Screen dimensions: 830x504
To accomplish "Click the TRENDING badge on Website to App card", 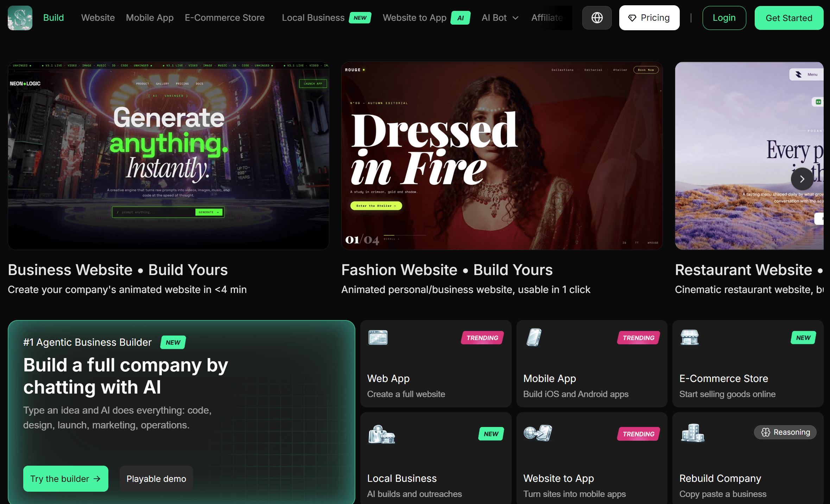I will click(638, 434).
